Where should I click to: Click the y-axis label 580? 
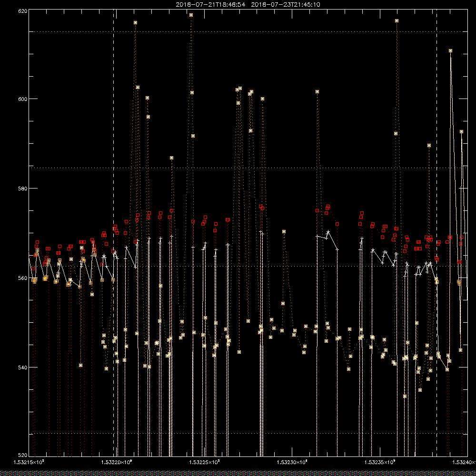click(23, 188)
